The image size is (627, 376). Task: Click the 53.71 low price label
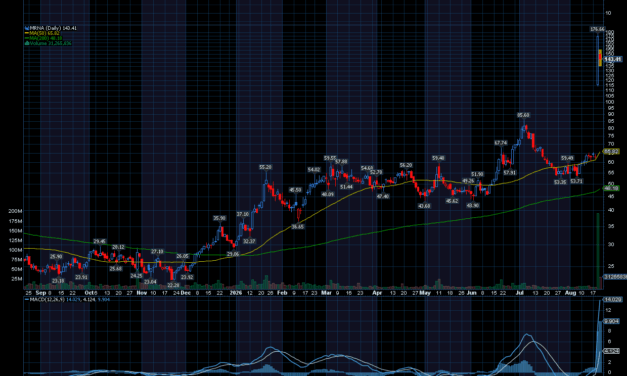(x=577, y=181)
